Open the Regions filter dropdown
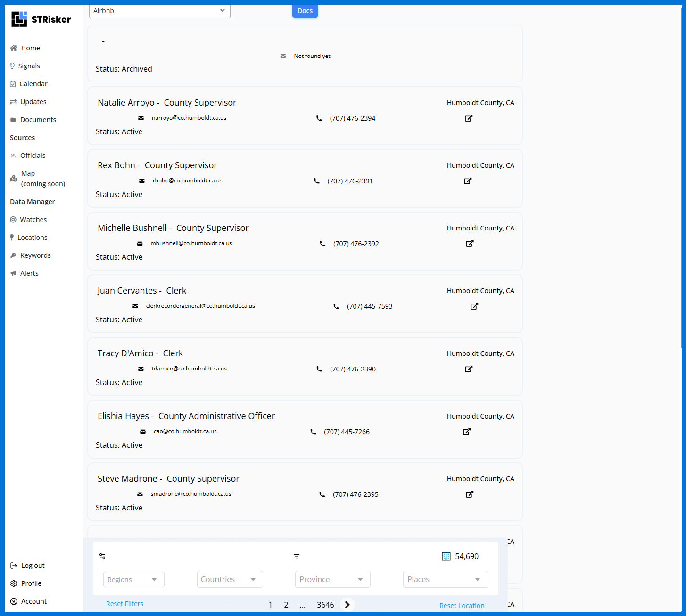 click(x=133, y=579)
